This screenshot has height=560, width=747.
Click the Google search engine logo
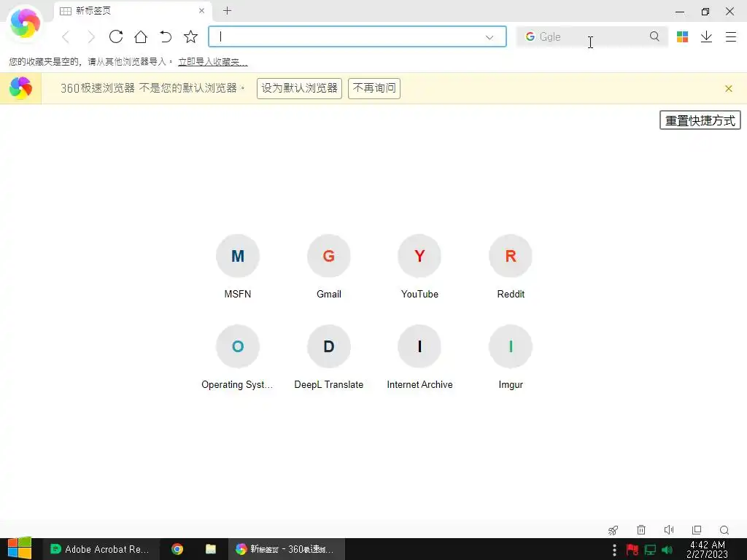click(x=530, y=36)
